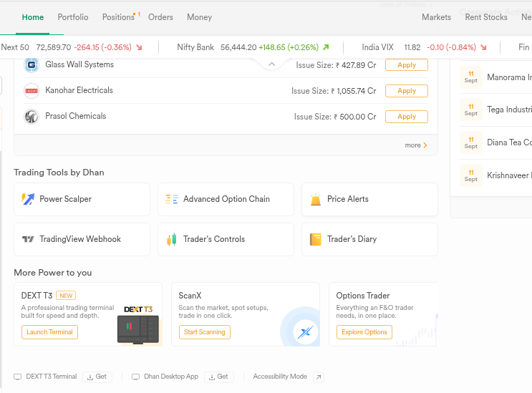Apply for Glass Wall Systems IPO
The image size is (532, 393).
[407, 64]
